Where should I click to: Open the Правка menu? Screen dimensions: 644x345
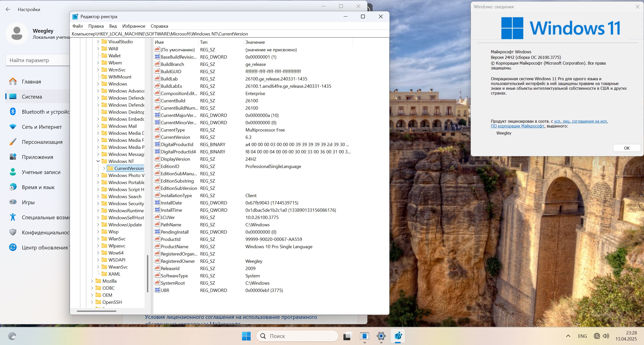[x=95, y=26]
